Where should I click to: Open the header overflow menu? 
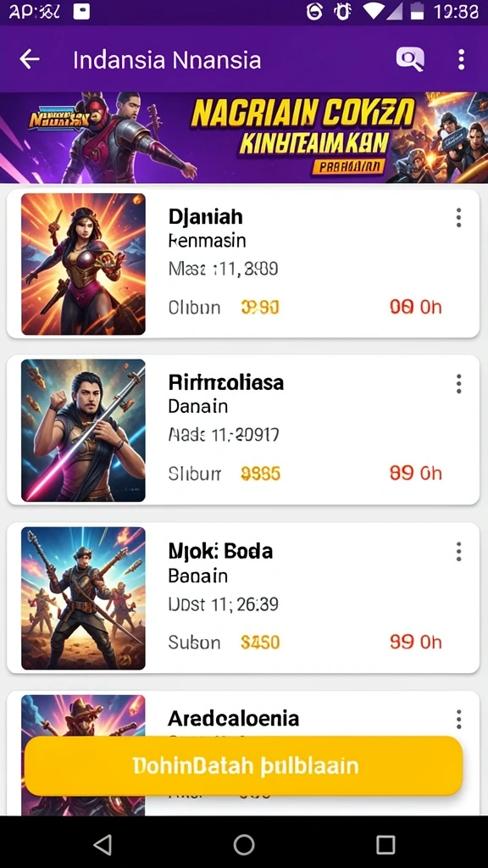pyautogui.click(x=462, y=59)
